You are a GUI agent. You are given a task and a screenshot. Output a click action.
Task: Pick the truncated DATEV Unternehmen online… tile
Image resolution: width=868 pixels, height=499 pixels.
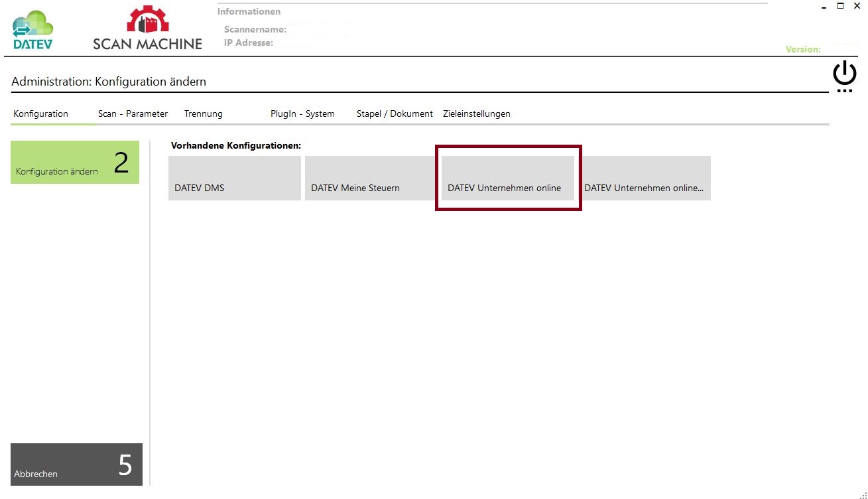645,178
